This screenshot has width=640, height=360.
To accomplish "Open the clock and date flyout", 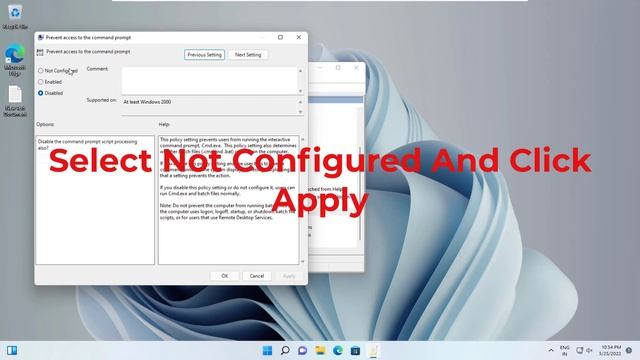I will coord(610,350).
